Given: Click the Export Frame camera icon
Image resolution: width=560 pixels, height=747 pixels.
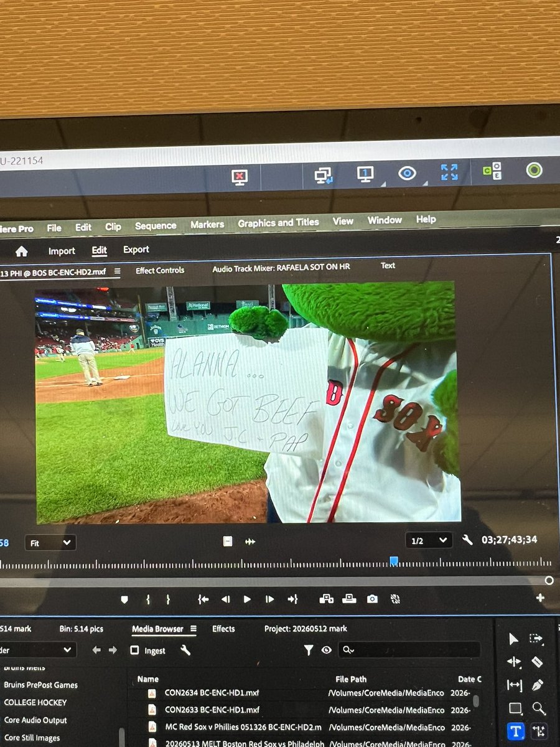Looking at the screenshot, I should 372,599.
